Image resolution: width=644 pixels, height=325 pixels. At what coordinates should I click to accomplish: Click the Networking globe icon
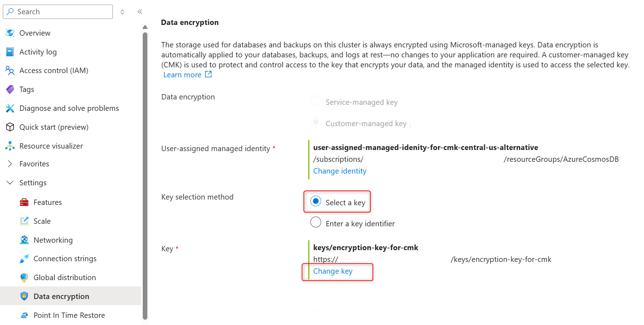pos(24,240)
